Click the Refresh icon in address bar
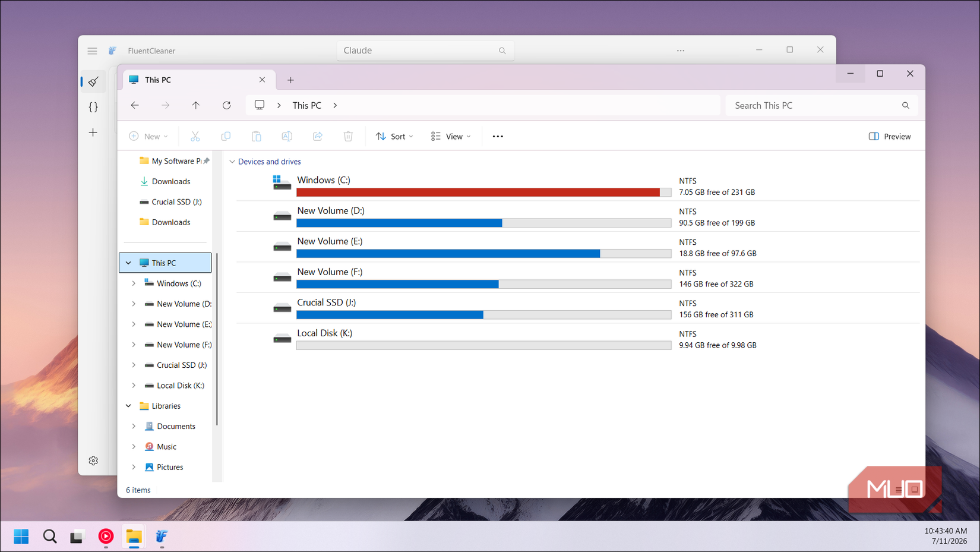 [x=226, y=105]
